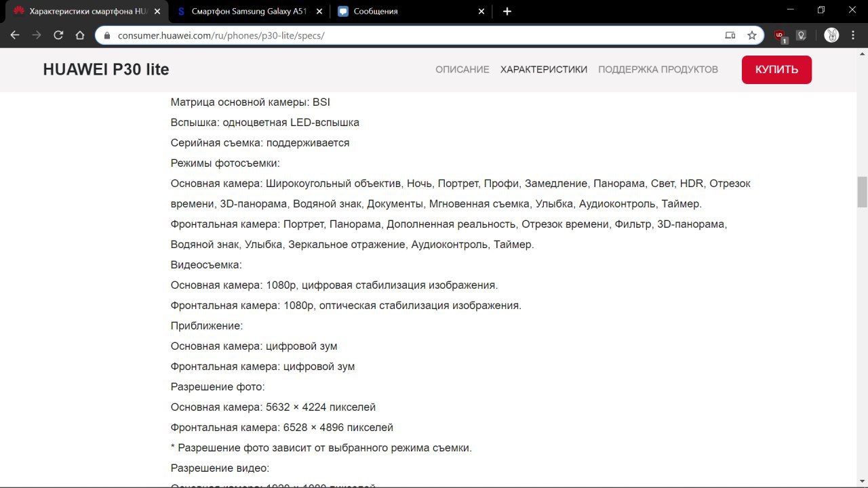Click 'Серийная съемка: поддерживается' line
This screenshot has width=868, height=488.
[x=260, y=143]
